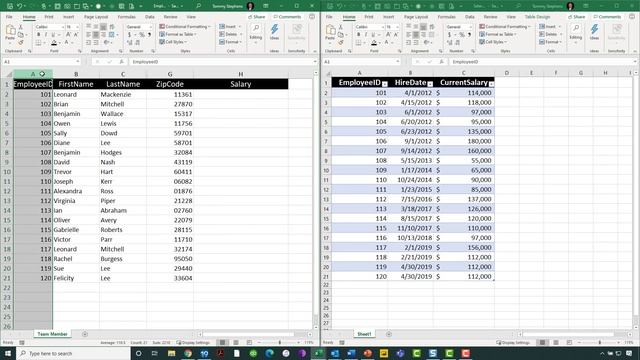Click Comments button in right Excel window
The image size is (640, 360).
607,17
